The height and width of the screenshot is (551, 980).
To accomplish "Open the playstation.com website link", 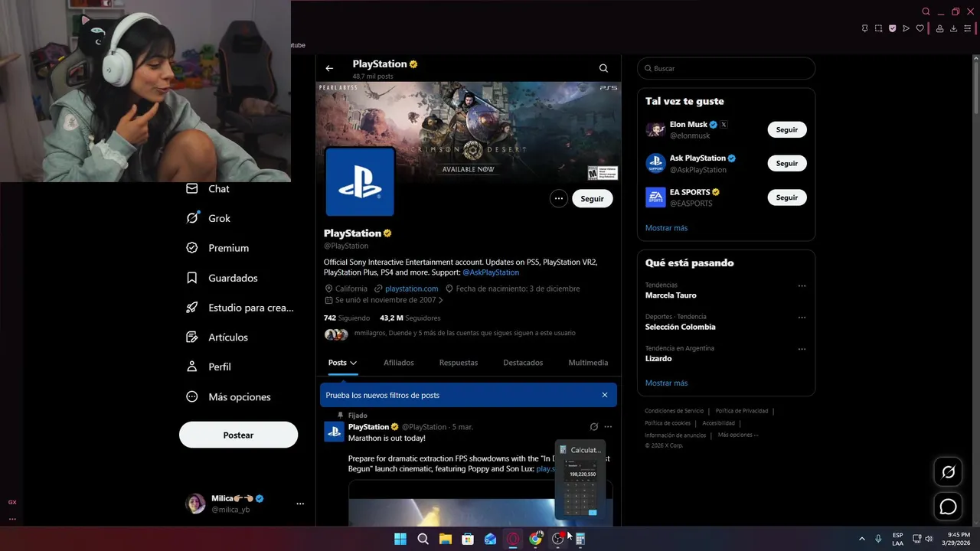I will click(411, 289).
